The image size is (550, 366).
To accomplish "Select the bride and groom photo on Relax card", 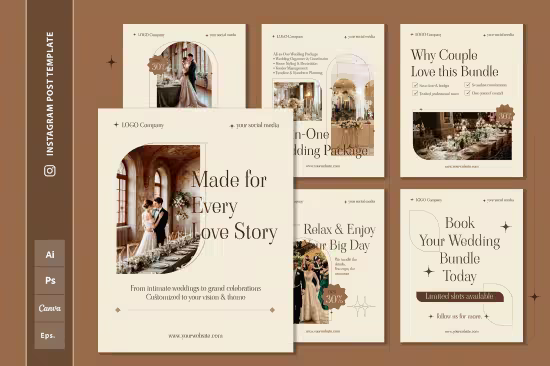I will coord(311,282).
